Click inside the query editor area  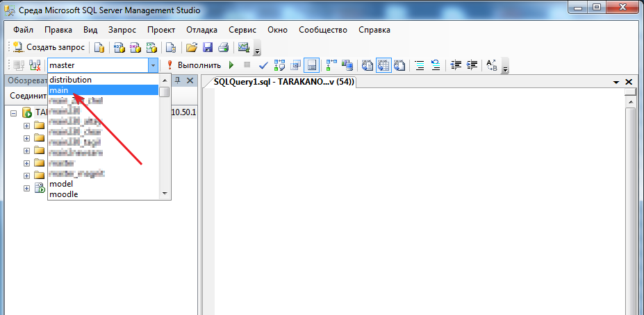coord(419,201)
